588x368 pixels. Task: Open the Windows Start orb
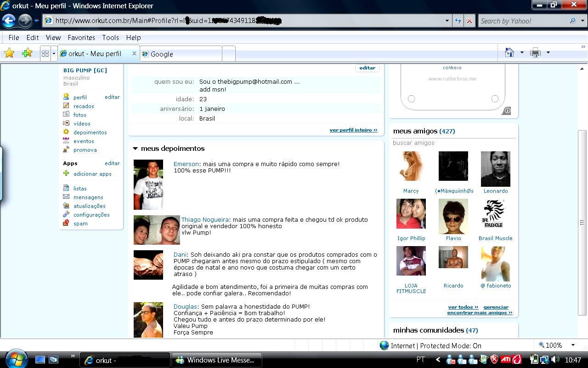coord(16,359)
